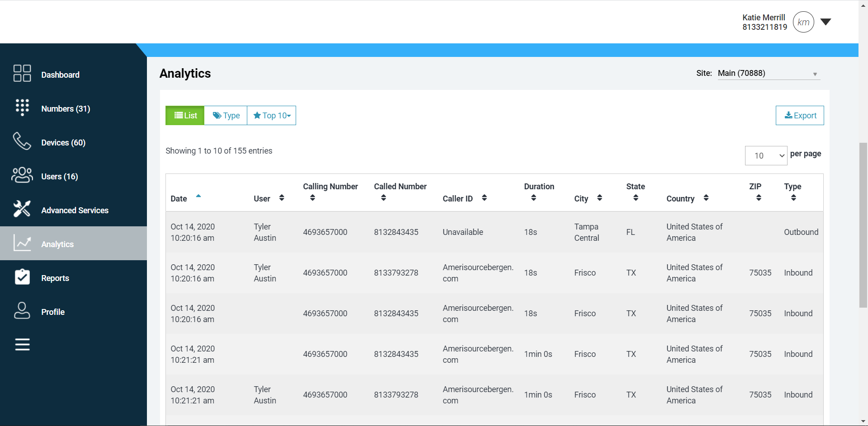
Task: Sort by Type column arrows
Action: click(793, 198)
